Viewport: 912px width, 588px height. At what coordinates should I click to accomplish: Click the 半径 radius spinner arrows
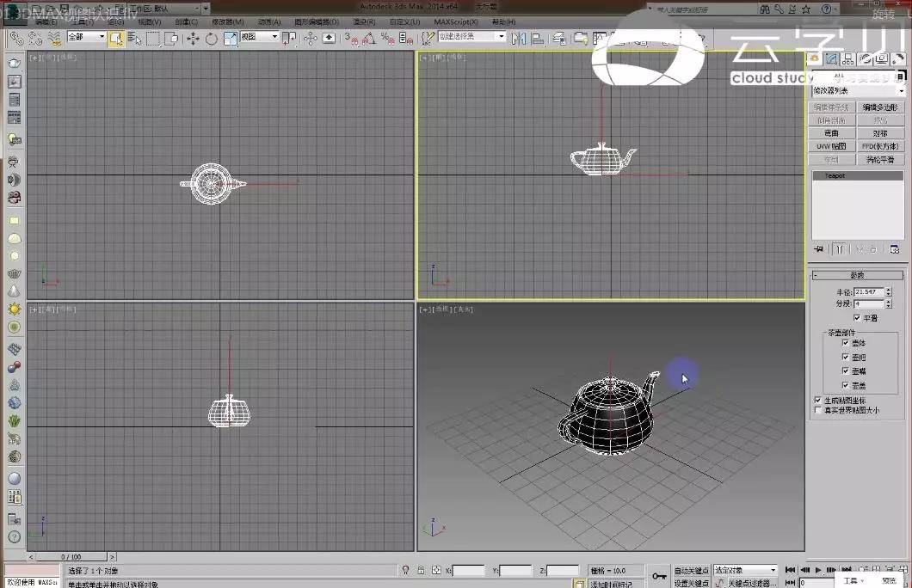[888, 291]
